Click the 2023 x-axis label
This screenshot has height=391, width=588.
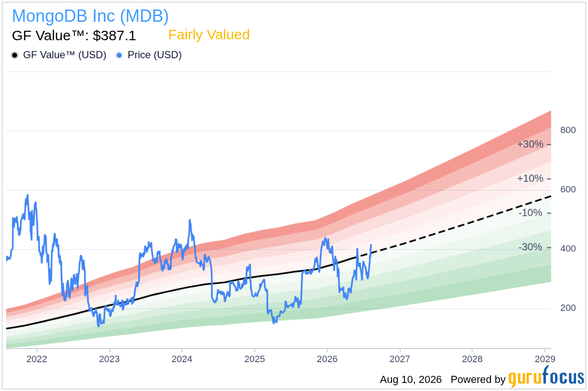[x=109, y=359]
